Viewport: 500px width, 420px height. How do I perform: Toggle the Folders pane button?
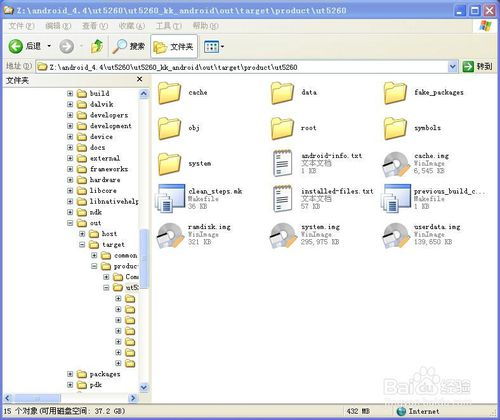click(174, 47)
